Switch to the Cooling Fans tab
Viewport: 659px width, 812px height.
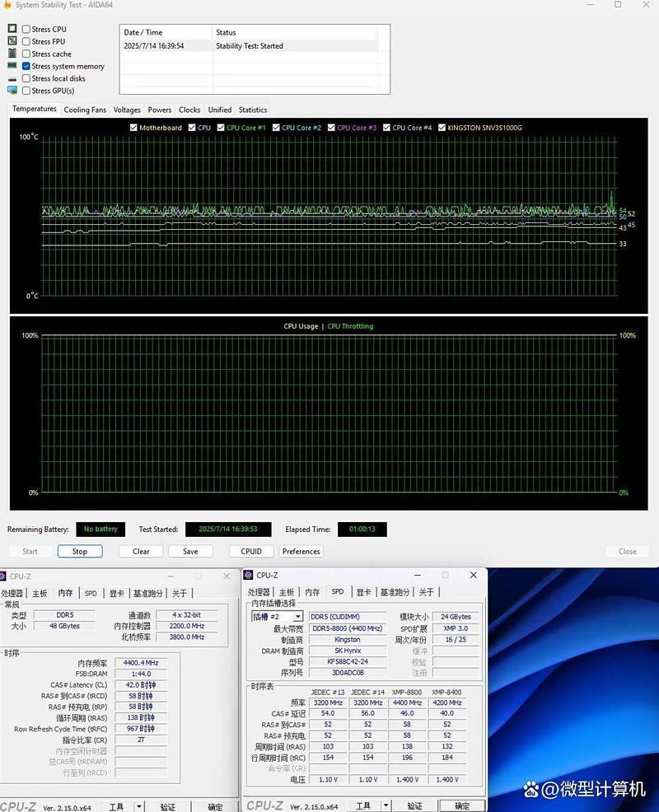point(85,110)
